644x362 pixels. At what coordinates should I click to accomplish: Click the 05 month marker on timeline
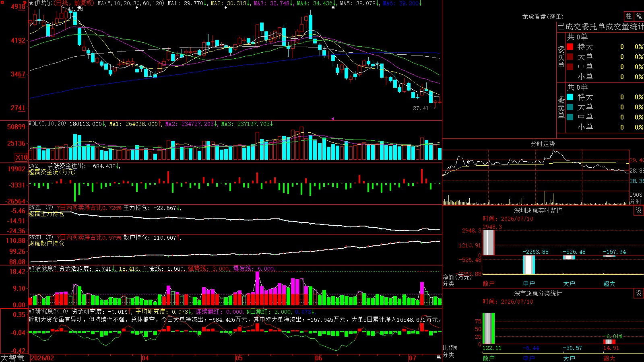pos(239,358)
